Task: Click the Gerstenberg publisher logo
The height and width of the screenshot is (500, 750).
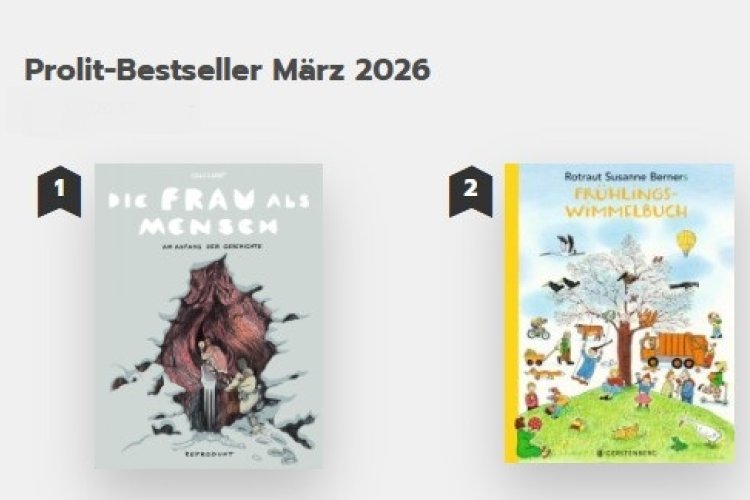Action: coord(626,452)
